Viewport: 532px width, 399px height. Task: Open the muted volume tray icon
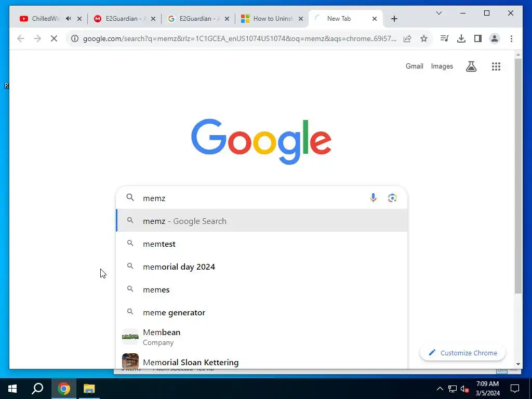tap(465, 389)
